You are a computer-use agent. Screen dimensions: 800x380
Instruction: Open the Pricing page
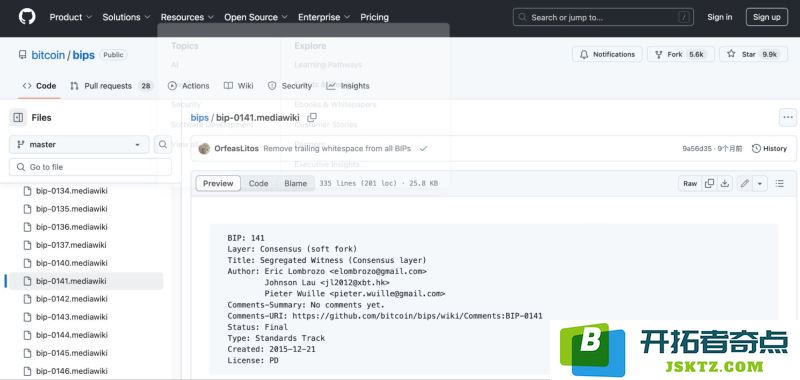pos(374,17)
